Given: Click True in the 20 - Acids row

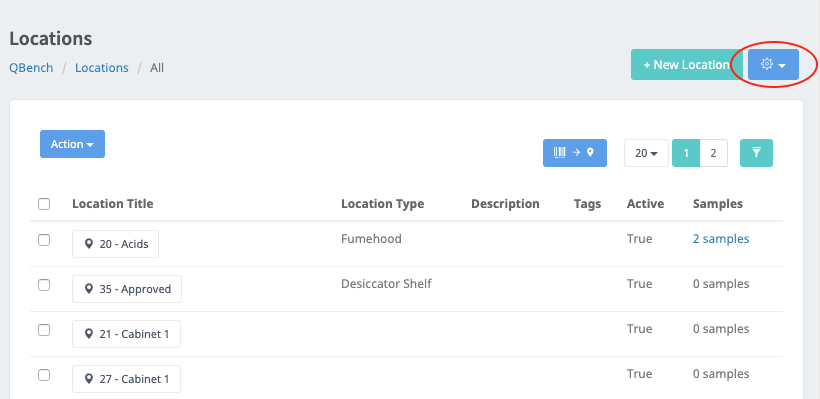Looking at the screenshot, I should coord(640,239).
